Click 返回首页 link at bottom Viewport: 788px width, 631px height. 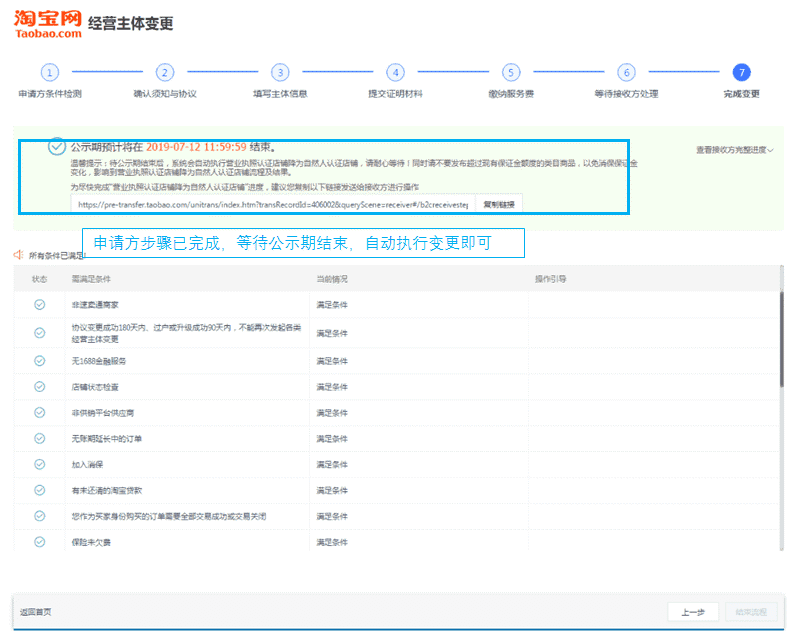pos(35,612)
